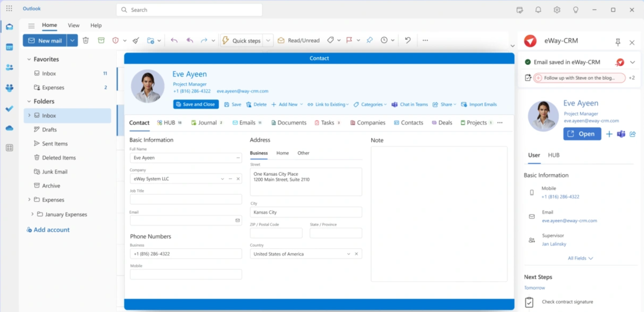Switch address to the Home tab
The image size is (644, 312).
point(282,153)
